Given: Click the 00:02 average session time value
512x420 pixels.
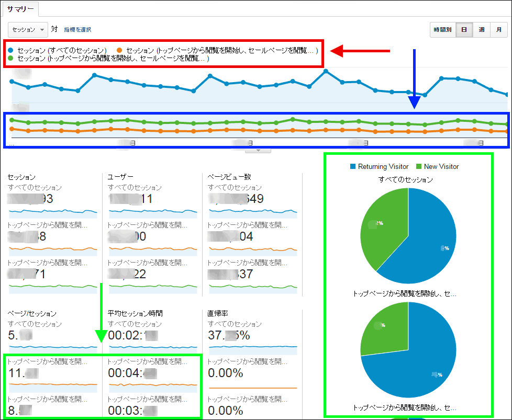Looking at the screenshot, I should (x=133, y=335).
